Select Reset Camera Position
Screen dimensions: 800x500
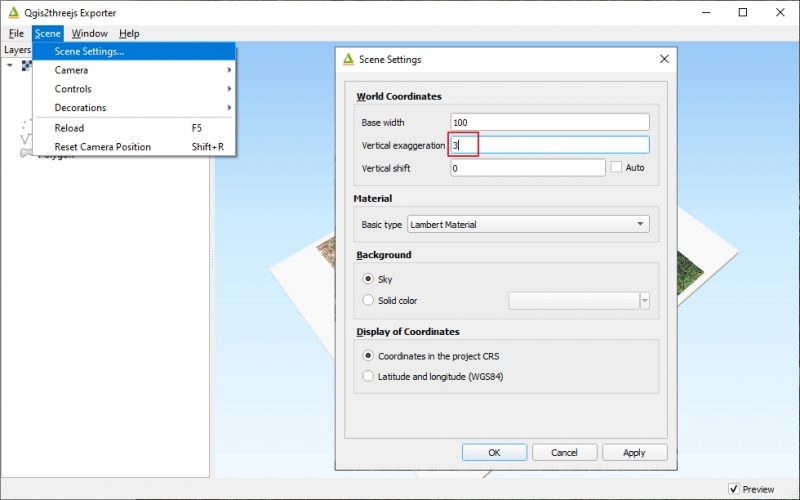point(134,147)
